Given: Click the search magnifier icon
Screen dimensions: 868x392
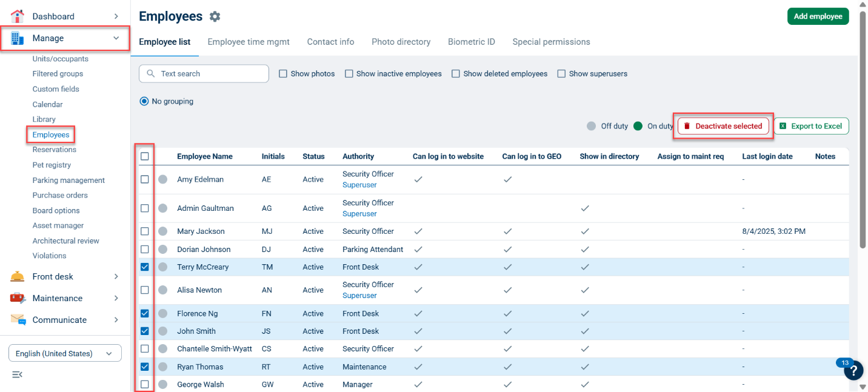Looking at the screenshot, I should point(151,73).
